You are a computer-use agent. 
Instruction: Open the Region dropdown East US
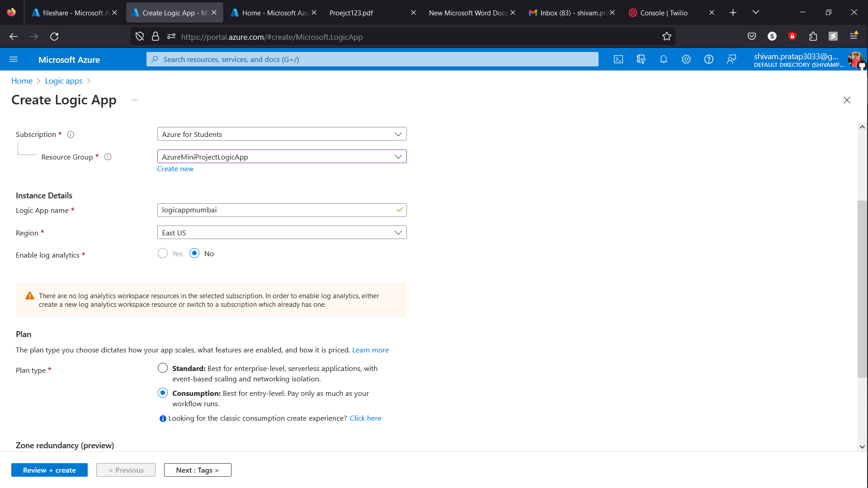click(282, 233)
